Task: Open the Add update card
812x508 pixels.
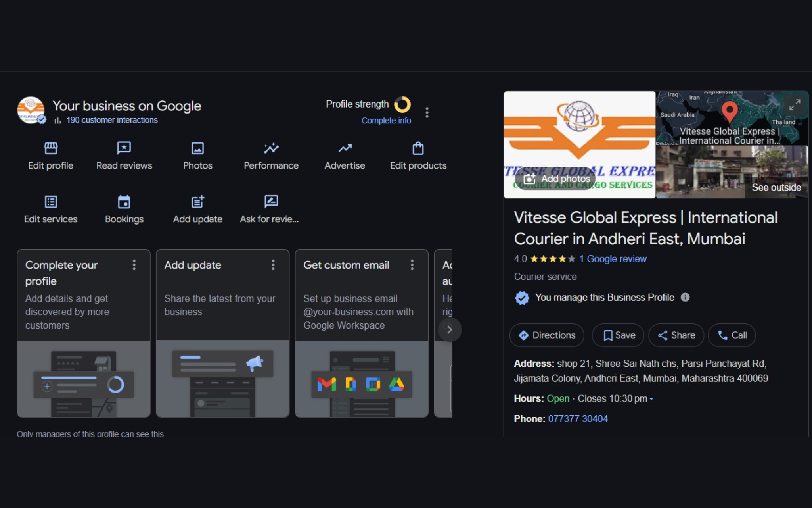Action: pyautogui.click(x=222, y=333)
